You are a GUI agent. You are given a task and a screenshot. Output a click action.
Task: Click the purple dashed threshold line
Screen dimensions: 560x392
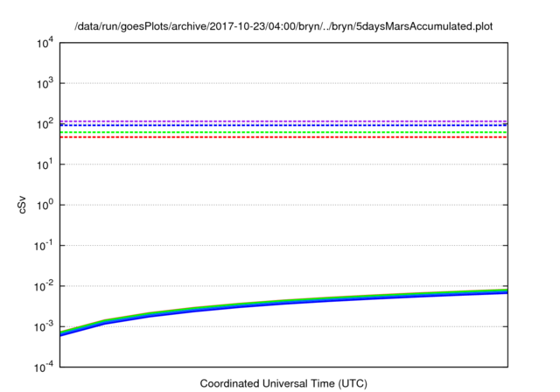coord(283,122)
